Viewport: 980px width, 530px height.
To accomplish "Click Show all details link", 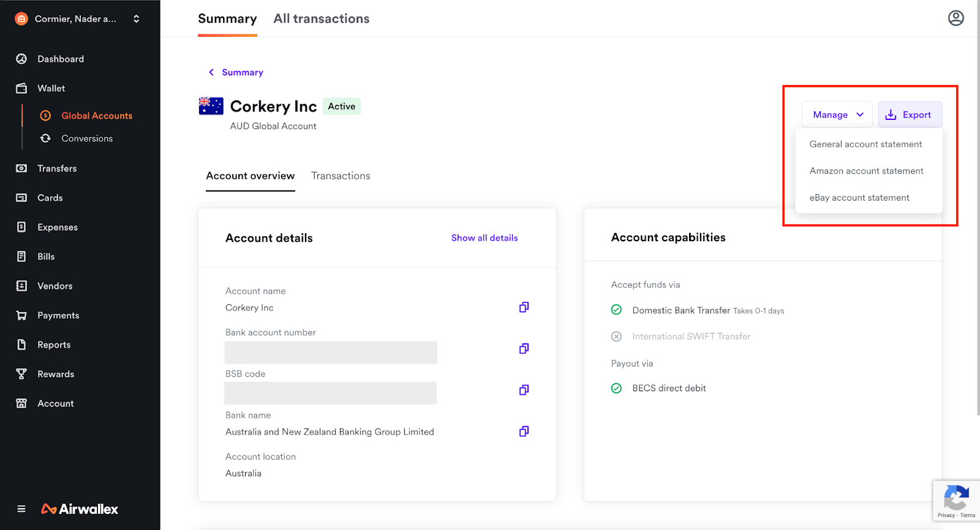I will pyautogui.click(x=484, y=238).
